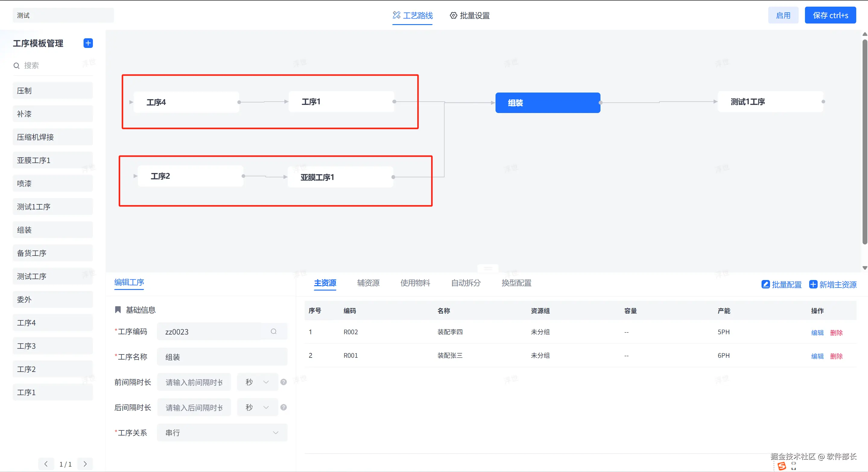Click the search magnifier icon in sidebar

tap(16, 65)
